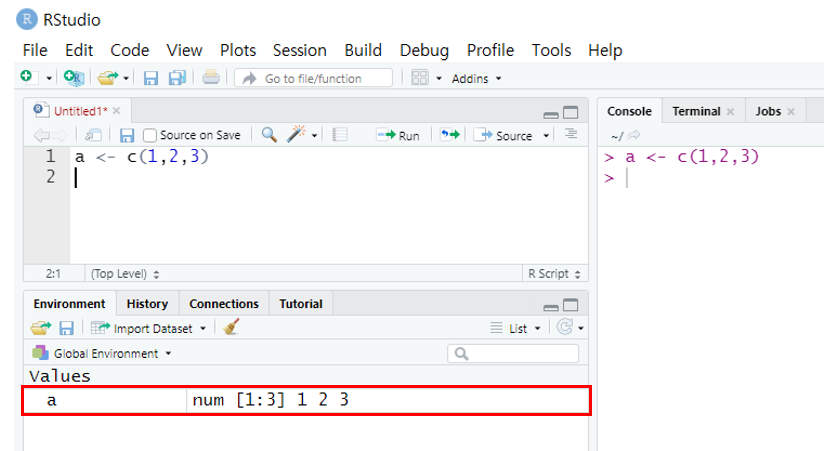
Task: Expand the code tools wand dropdown
Action: point(314,136)
